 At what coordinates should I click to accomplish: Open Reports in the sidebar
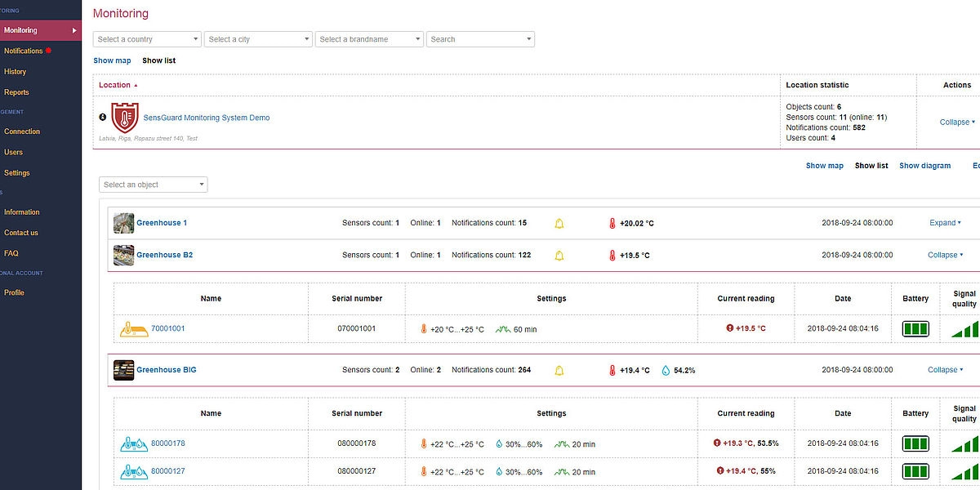(16, 92)
